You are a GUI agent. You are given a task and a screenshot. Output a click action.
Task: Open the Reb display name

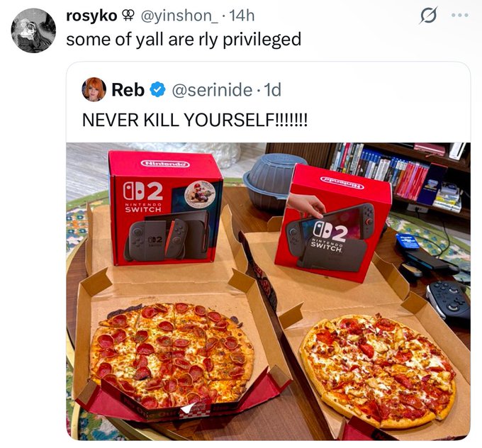(x=128, y=90)
